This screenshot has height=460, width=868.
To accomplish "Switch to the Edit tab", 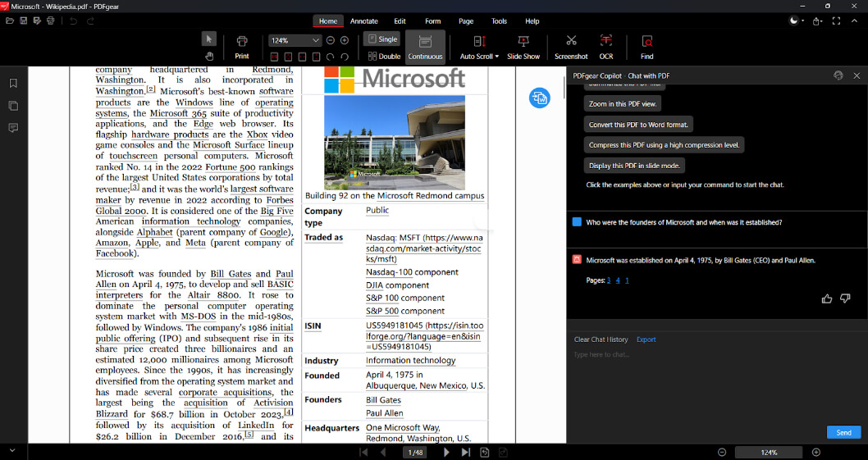I will point(400,21).
